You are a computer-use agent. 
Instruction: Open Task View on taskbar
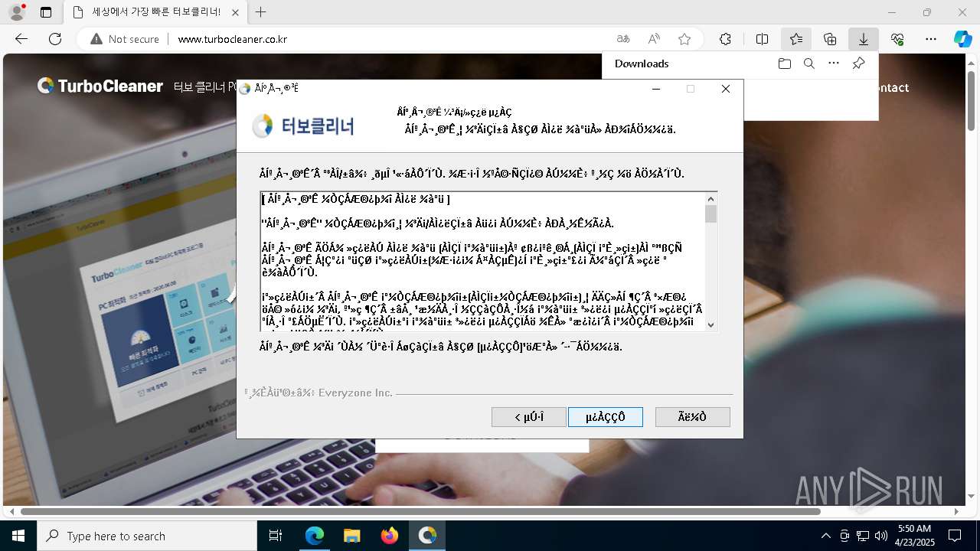click(x=276, y=536)
